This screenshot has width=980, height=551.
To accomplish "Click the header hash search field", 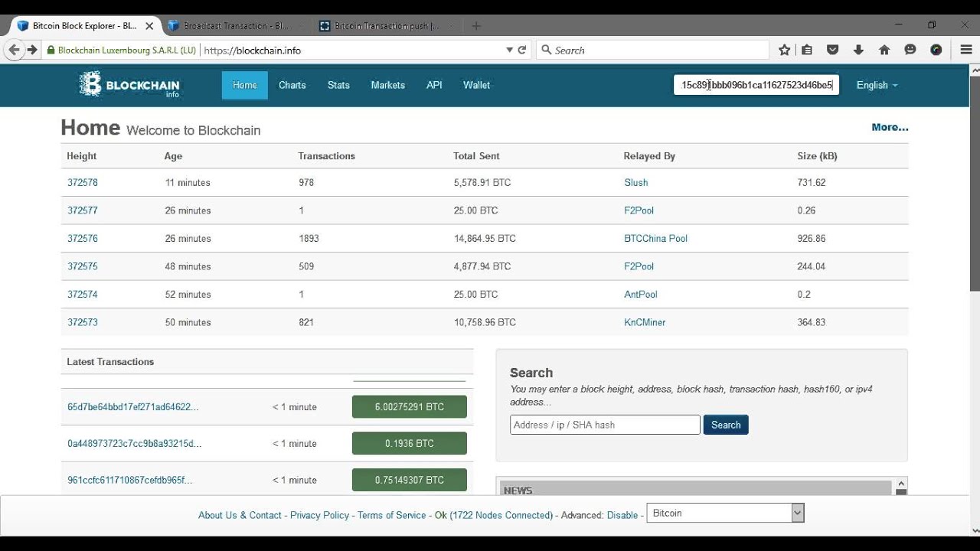I will 756,85.
